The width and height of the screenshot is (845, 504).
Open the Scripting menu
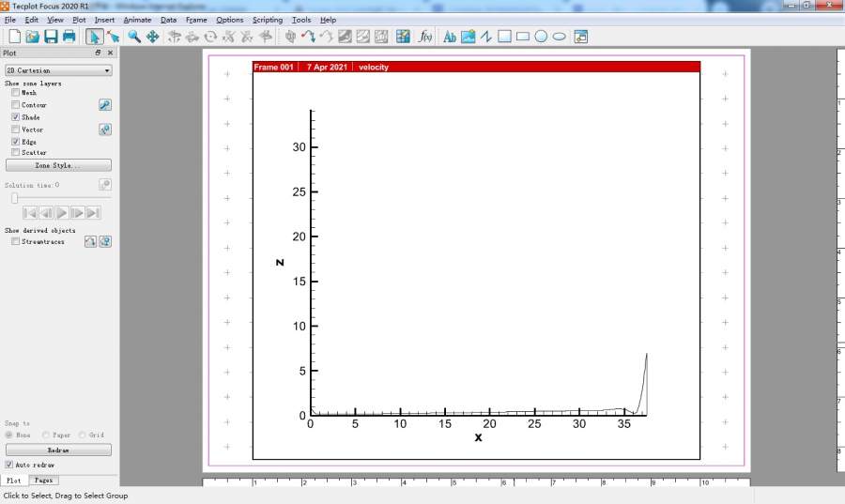click(x=267, y=20)
